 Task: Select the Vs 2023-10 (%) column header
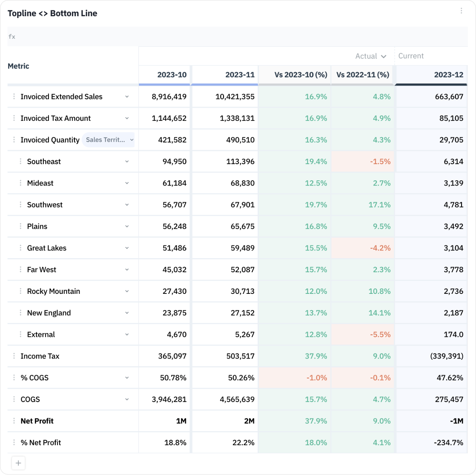click(x=295, y=75)
